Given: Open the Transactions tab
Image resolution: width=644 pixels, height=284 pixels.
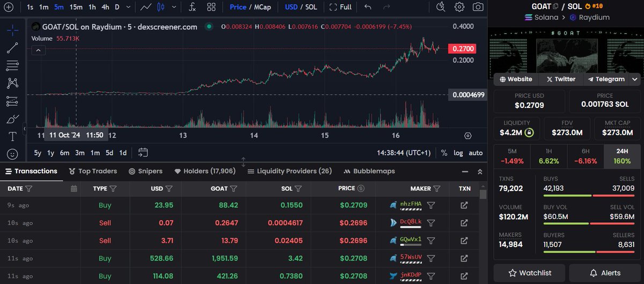Looking at the screenshot, I should coord(31,171).
